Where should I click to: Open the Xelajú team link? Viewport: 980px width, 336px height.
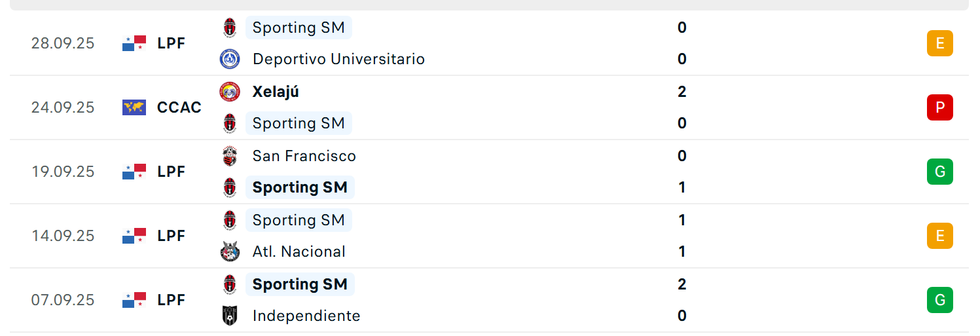(276, 92)
